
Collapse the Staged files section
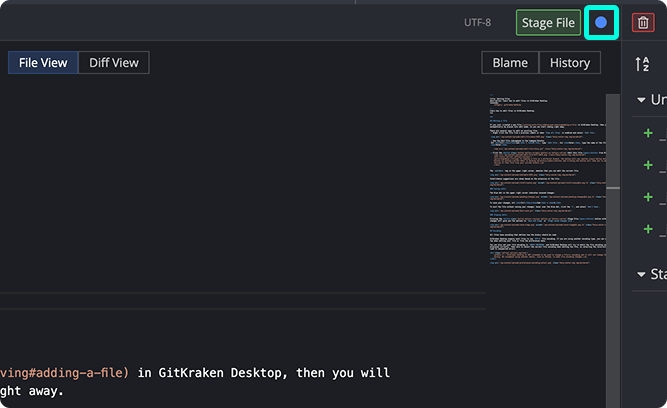[x=642, y=274]
